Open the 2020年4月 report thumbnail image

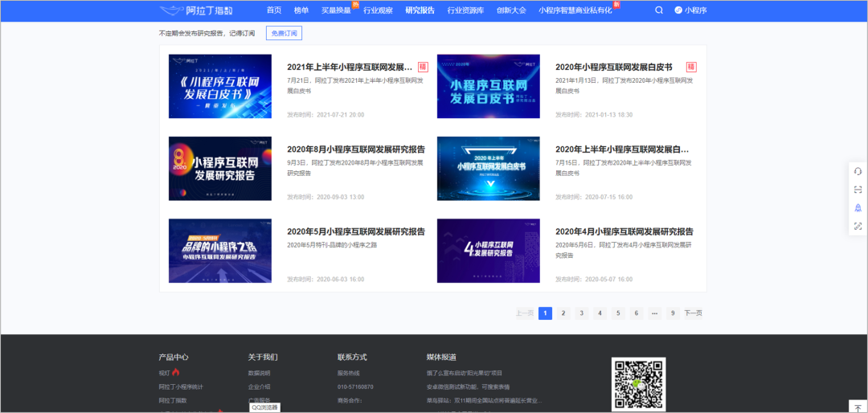pyautogui.click(x=488, y=251)
